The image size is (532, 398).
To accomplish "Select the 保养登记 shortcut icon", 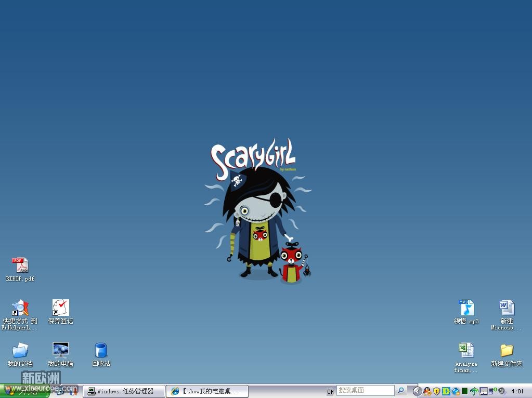I will click(61, 308).
